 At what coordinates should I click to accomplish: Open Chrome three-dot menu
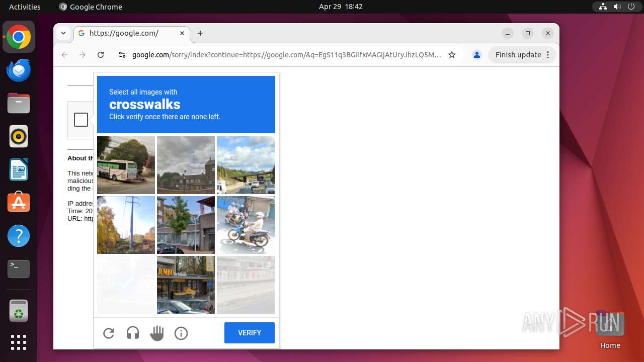pos(548,55)
